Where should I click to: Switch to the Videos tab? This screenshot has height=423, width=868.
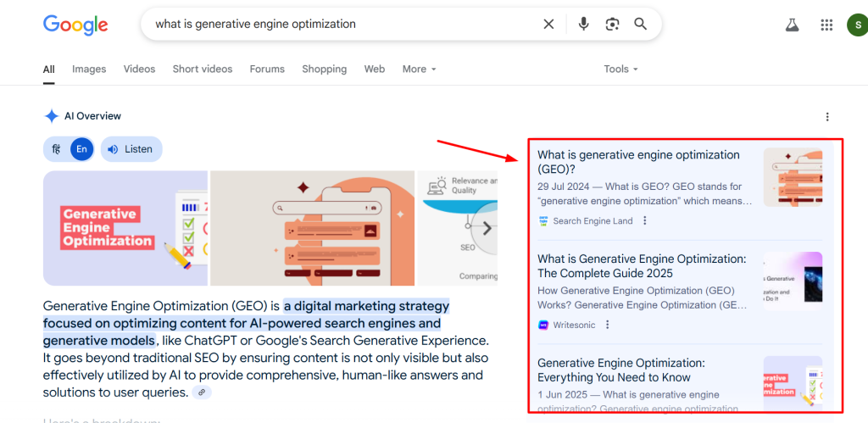click(140, 70)
